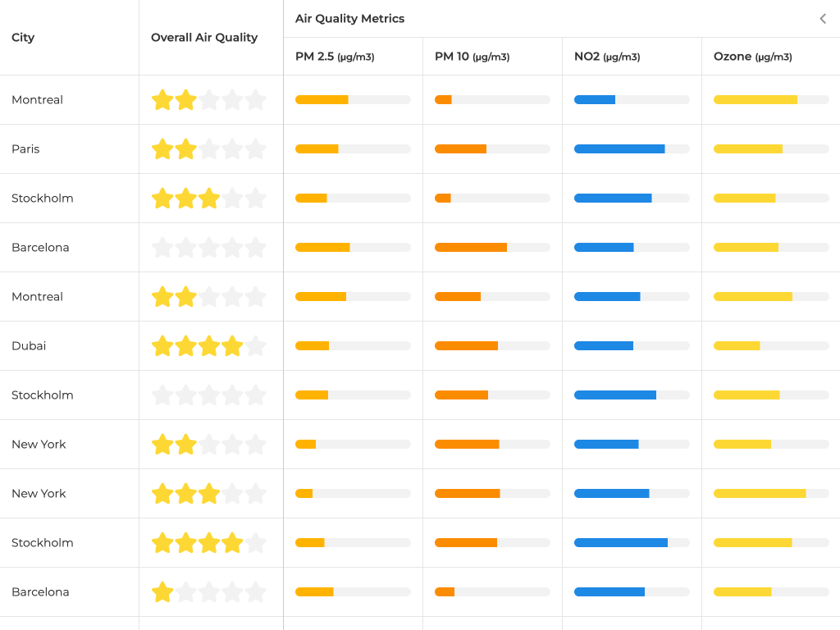Click the PM 2.5 column header
This screenshot has width=840, height=630.
point(335,57)
